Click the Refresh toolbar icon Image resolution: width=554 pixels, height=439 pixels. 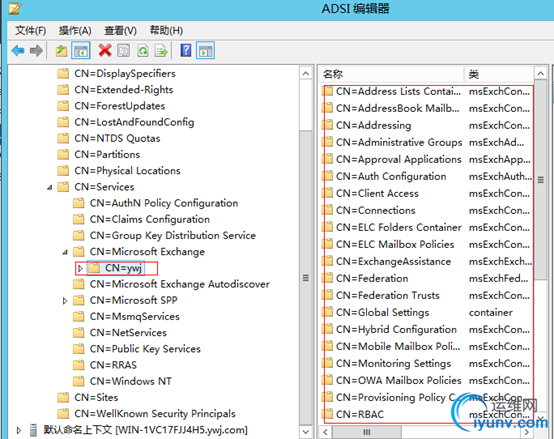click(x=143, y=51)
